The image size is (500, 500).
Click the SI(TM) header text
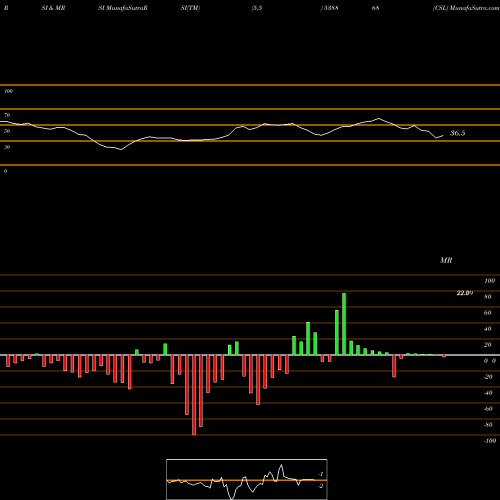coord(190,8)
